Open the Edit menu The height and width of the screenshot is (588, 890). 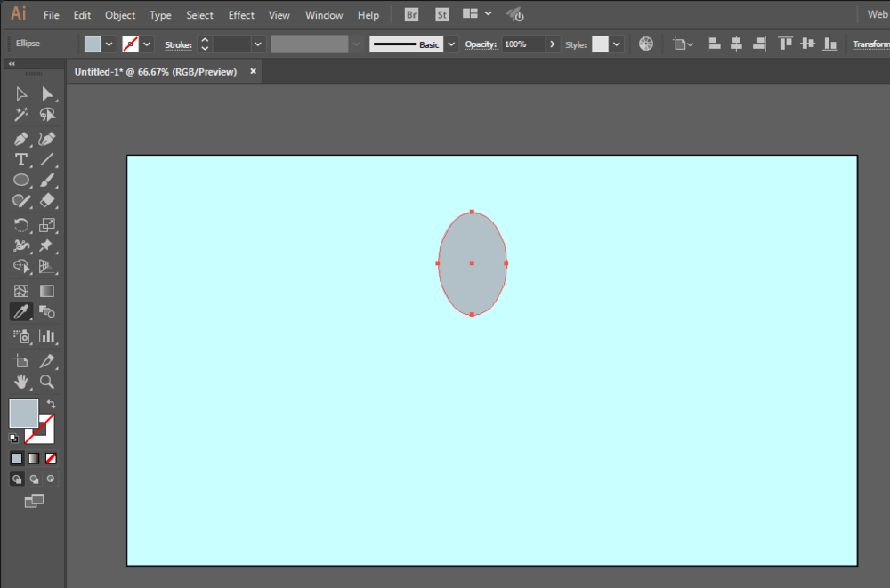(82, 15)
